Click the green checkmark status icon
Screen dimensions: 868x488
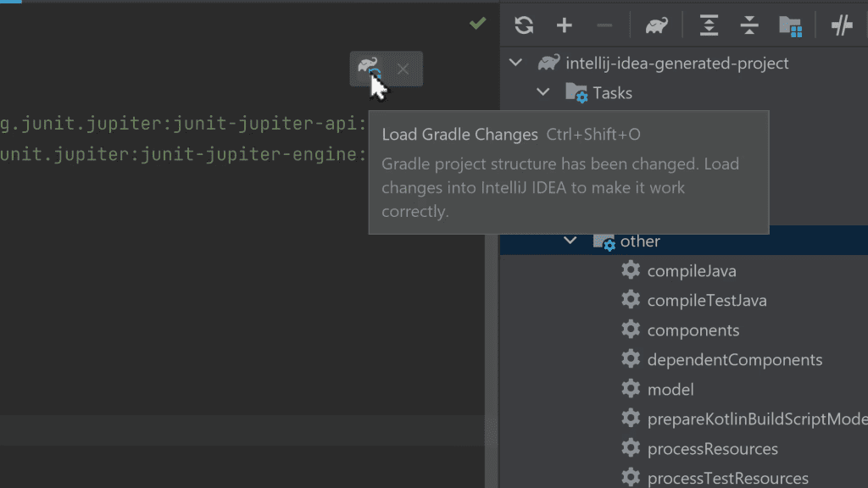(477, 24)
